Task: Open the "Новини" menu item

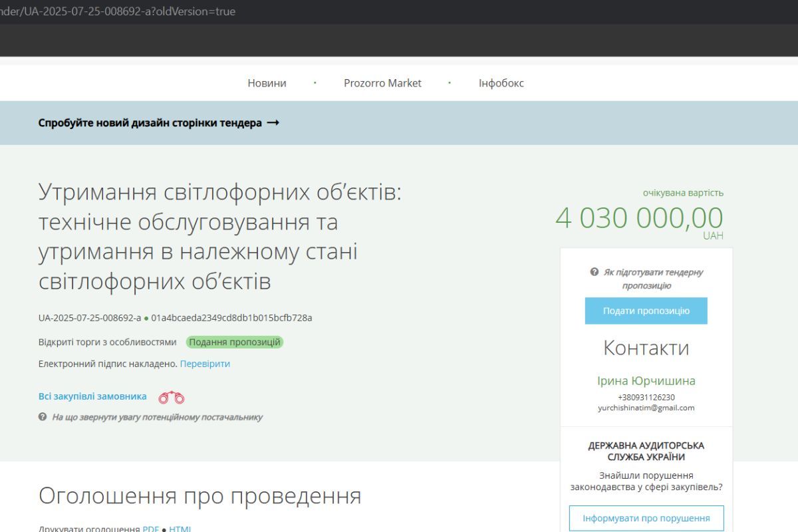Action: coord(267,82)
